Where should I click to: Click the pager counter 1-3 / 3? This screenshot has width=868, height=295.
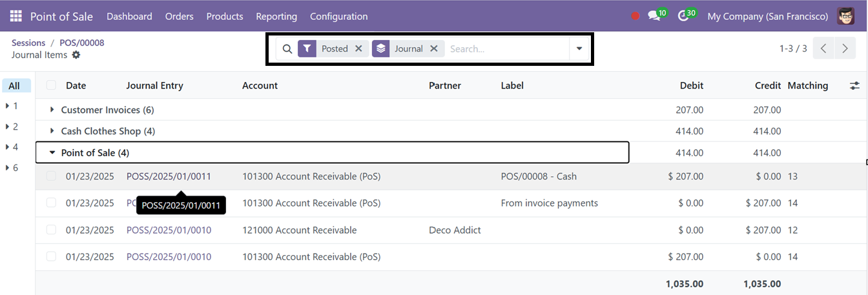tap(793, 48)
